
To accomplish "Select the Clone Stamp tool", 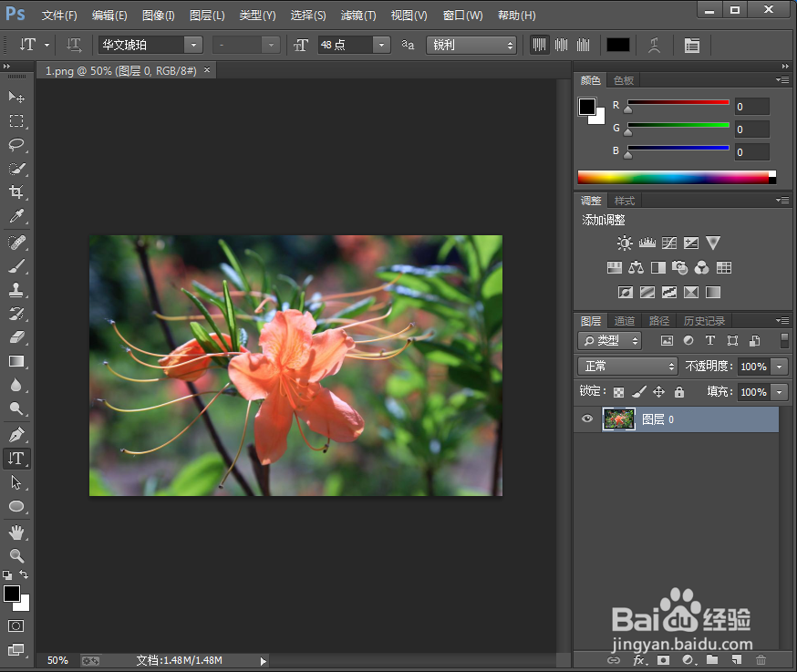I will tap(16, 290).
